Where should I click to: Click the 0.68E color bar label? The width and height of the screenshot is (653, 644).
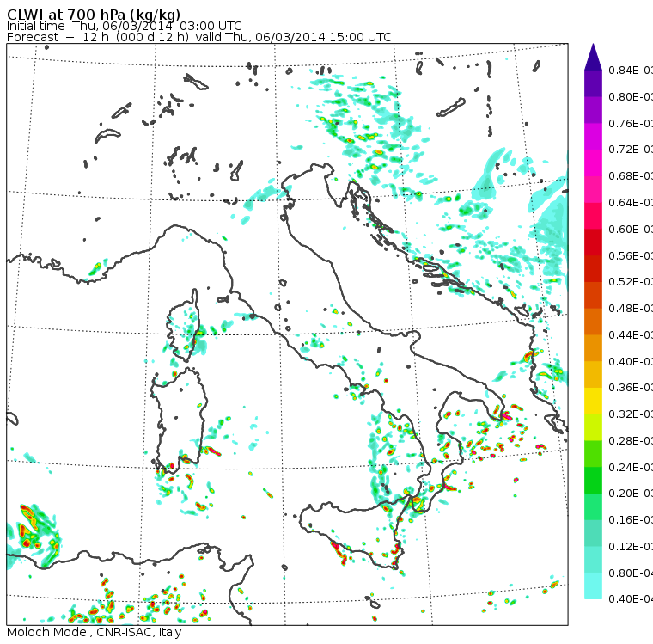pyautogui.click(x=631, y=176)
